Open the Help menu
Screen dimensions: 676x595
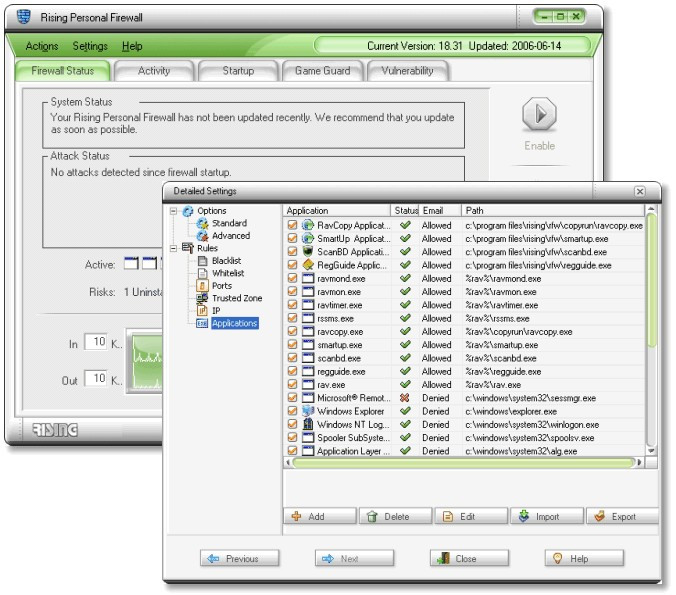[132, 46]
